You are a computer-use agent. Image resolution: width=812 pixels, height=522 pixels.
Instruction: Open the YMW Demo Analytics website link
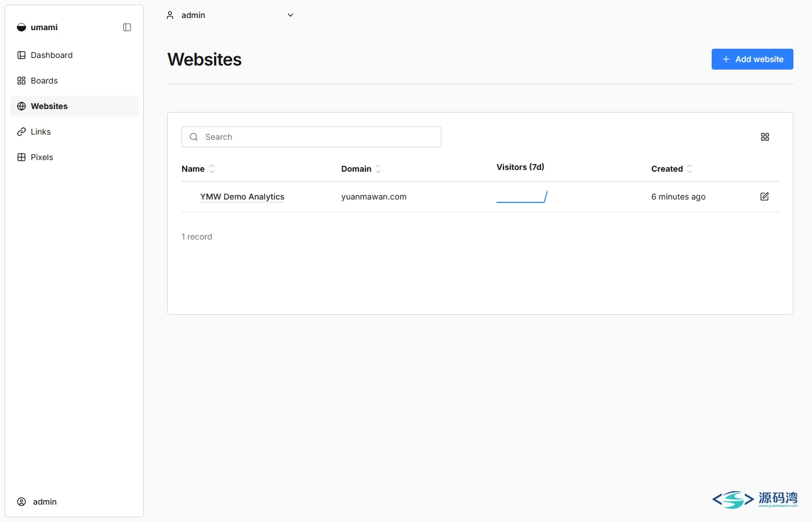click(x=242, y=197)
